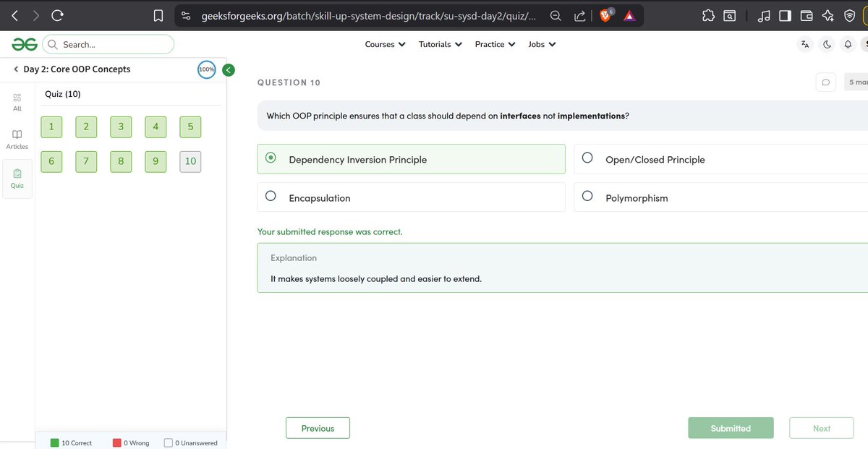
Task: Expand the Tutorials dropdown menu
Action: (440, 44)
